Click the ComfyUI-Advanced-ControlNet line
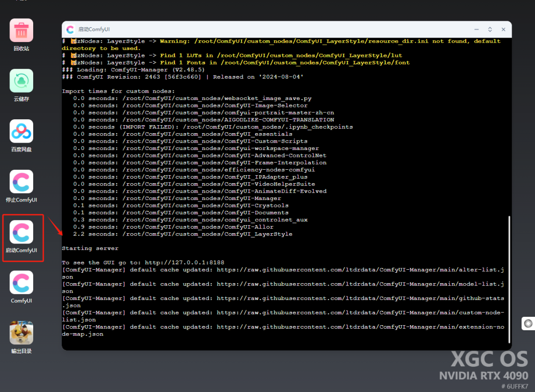Image resolution: width=535 pixels, height=392 pixels. [200, 155]
